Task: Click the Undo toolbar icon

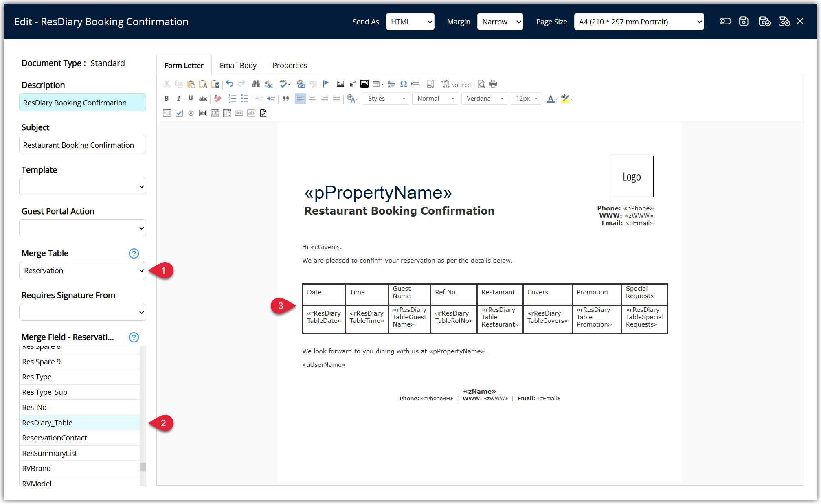Action: click(230, 84)
